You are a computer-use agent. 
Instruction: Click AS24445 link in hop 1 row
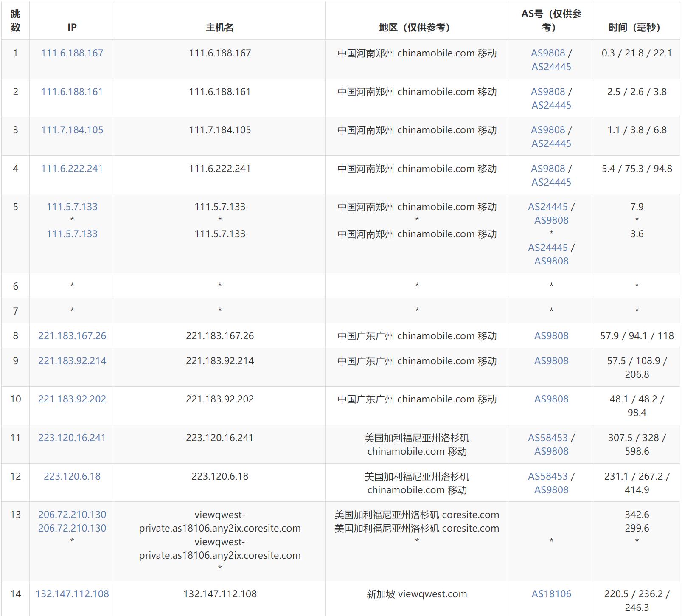(551, 67)
